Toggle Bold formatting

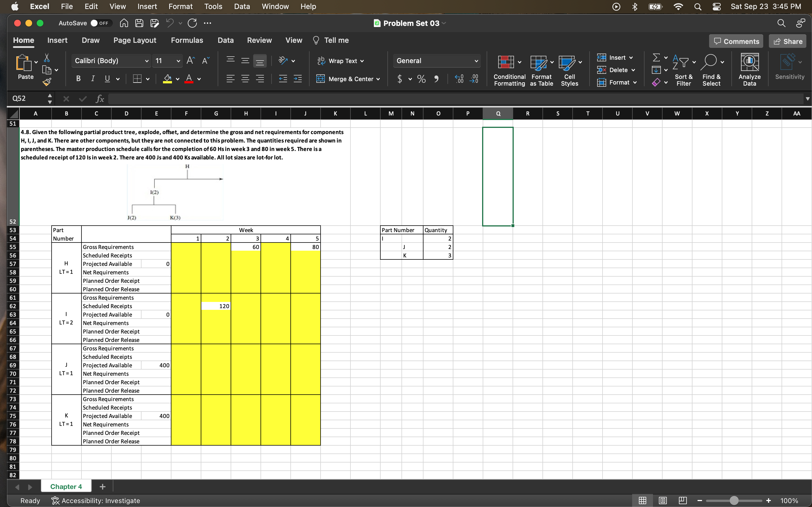tap(78, 79)
